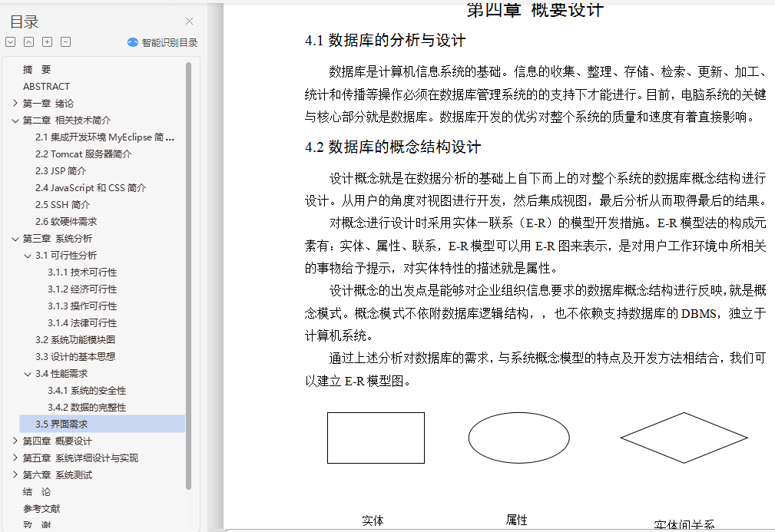Go to the 摘 要 outline entry

click(37, 70)
